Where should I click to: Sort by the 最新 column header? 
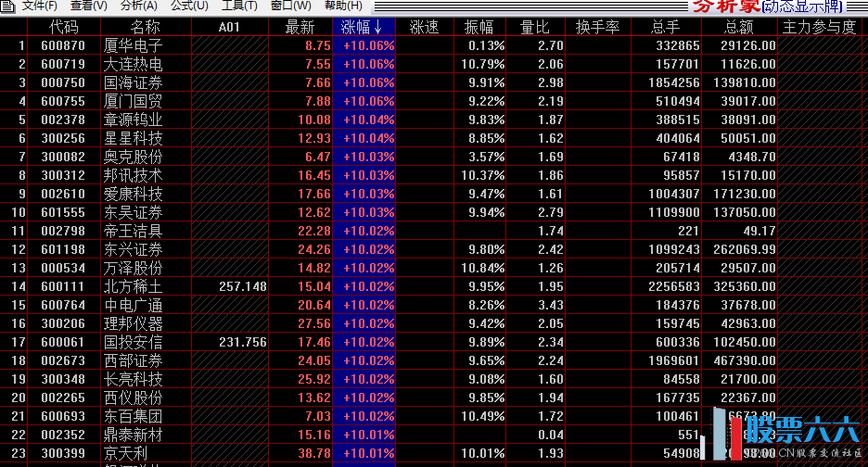(x=300, y=27)
